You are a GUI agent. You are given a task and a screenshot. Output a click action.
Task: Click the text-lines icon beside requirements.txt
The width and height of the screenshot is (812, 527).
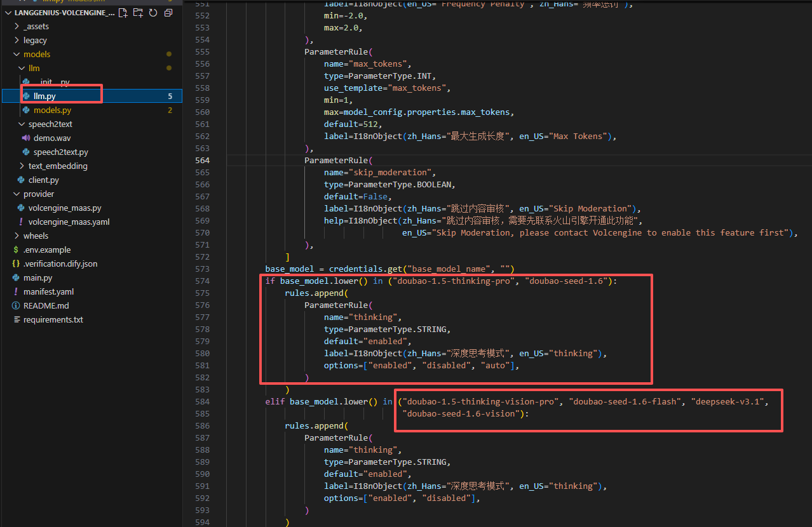pyautogui.click(x=16, y=319)
